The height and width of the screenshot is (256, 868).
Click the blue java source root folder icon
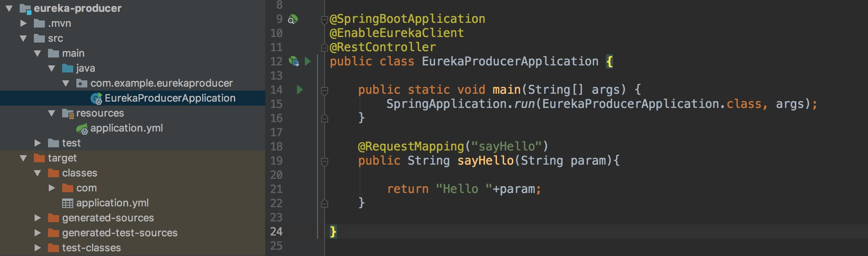68,68
